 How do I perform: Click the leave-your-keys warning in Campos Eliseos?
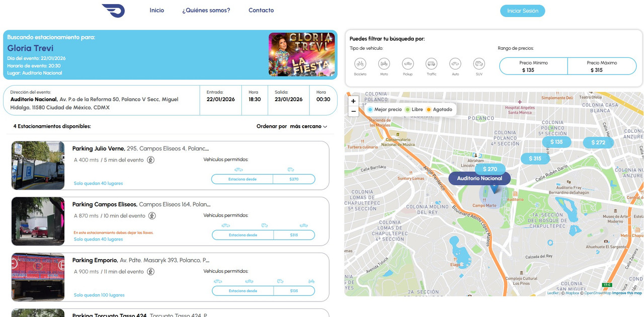[114, 232]
